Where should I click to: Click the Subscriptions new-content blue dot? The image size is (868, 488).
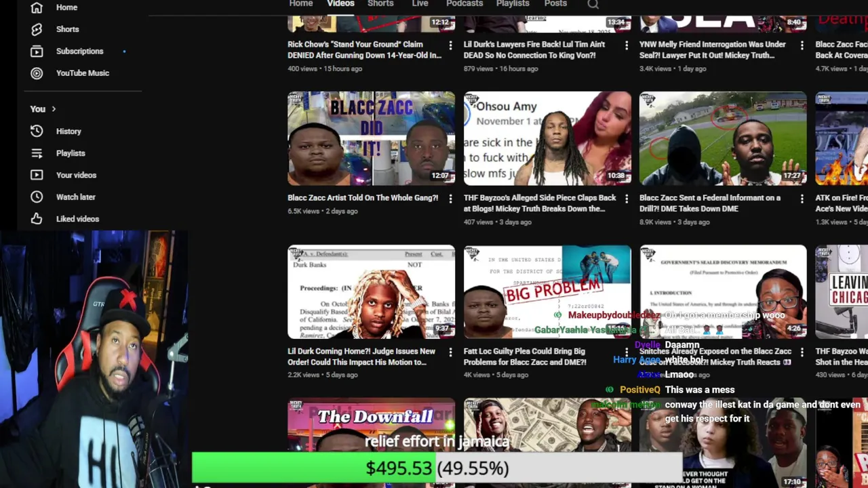pos(124,52)
